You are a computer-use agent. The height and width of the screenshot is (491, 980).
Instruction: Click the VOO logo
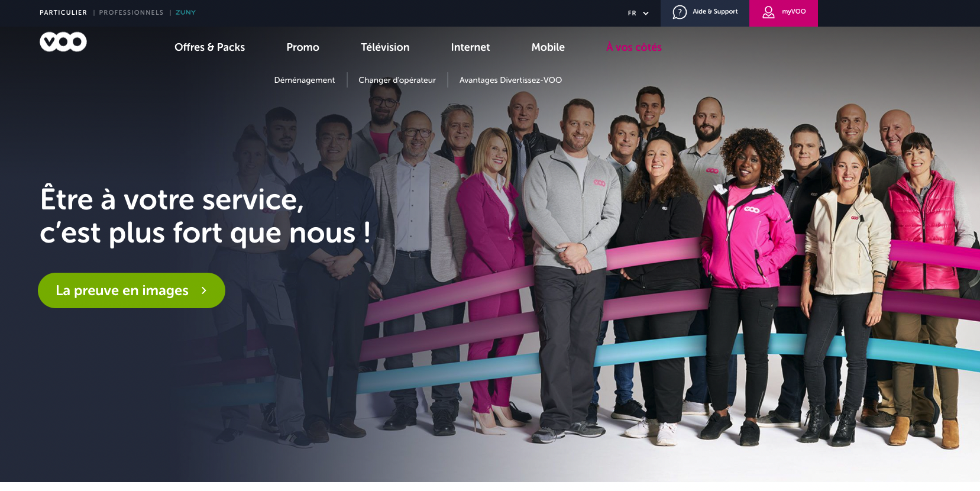(63, 41)
